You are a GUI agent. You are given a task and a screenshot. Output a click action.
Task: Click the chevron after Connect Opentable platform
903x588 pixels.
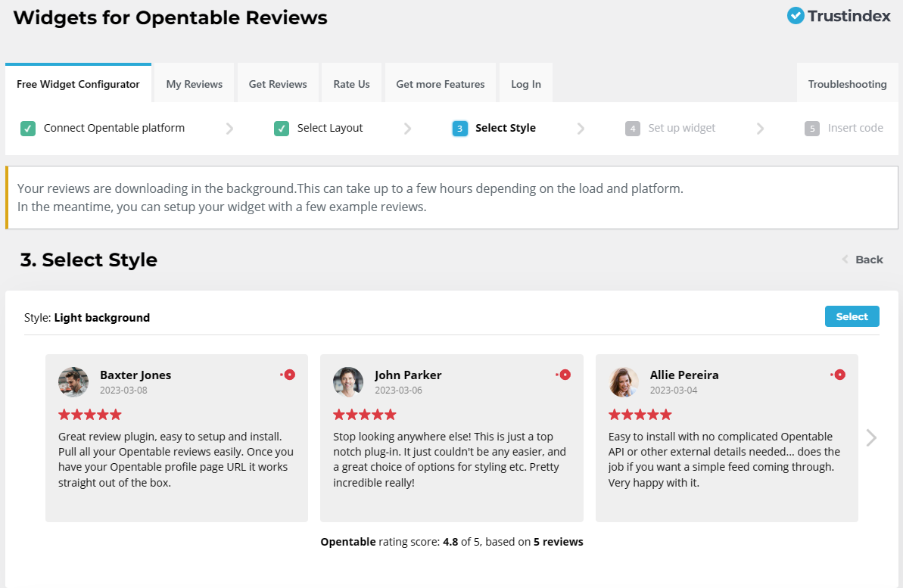pyautogui.click(x=229, y=129)
